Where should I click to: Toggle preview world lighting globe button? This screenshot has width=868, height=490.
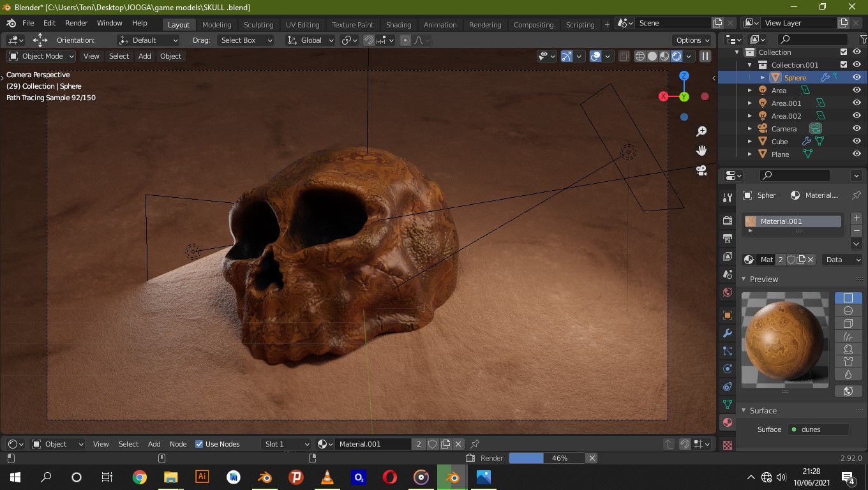848,391
